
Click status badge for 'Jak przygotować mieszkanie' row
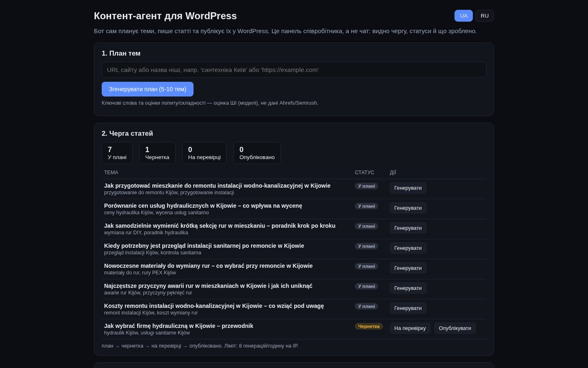coord(367,186)
